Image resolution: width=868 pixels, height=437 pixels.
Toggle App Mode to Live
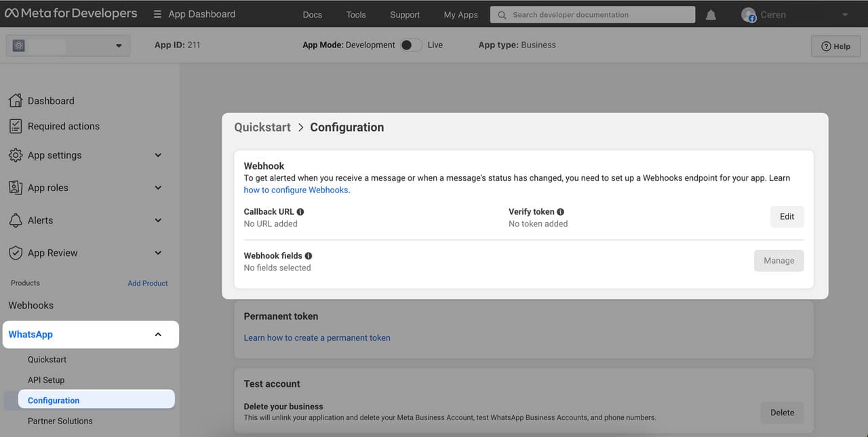point(411,45)
